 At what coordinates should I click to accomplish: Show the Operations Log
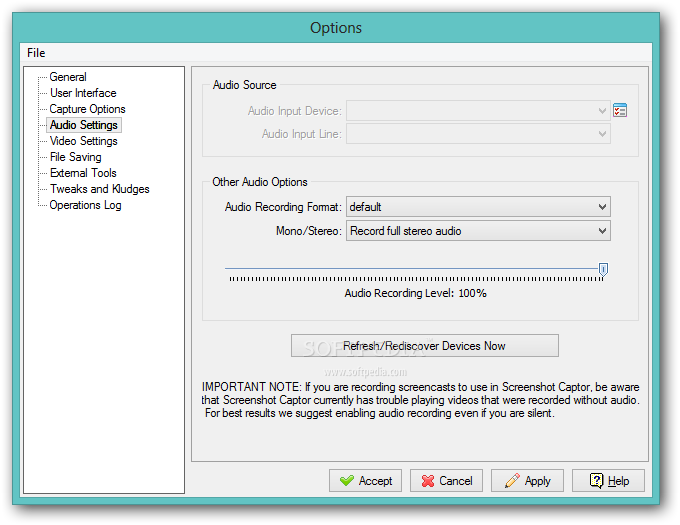click(85, 205)
